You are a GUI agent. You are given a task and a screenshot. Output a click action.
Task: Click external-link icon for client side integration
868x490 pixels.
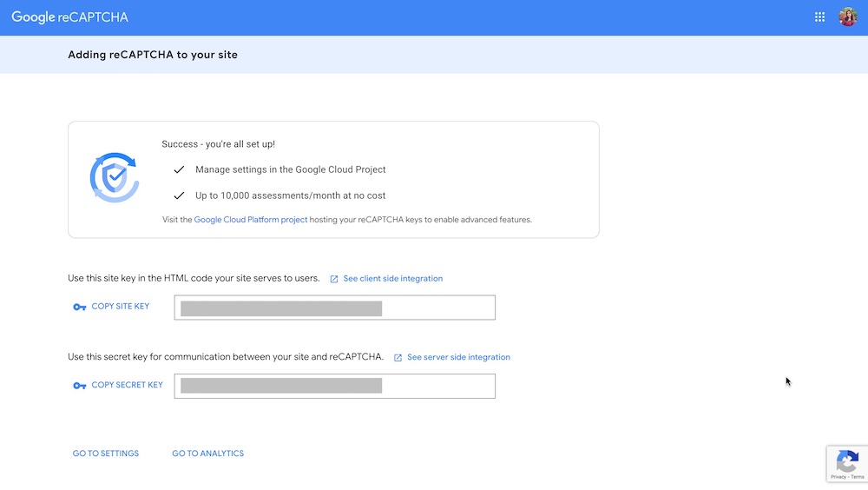point(334,279)
